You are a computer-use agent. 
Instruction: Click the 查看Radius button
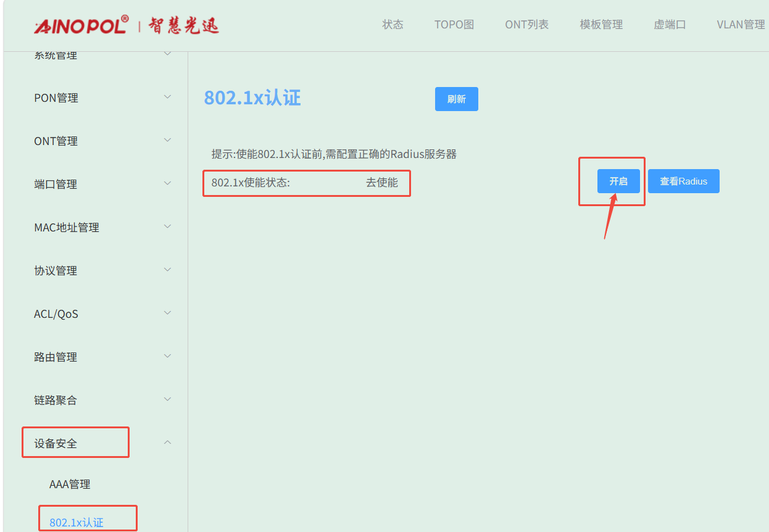point(684,181)
